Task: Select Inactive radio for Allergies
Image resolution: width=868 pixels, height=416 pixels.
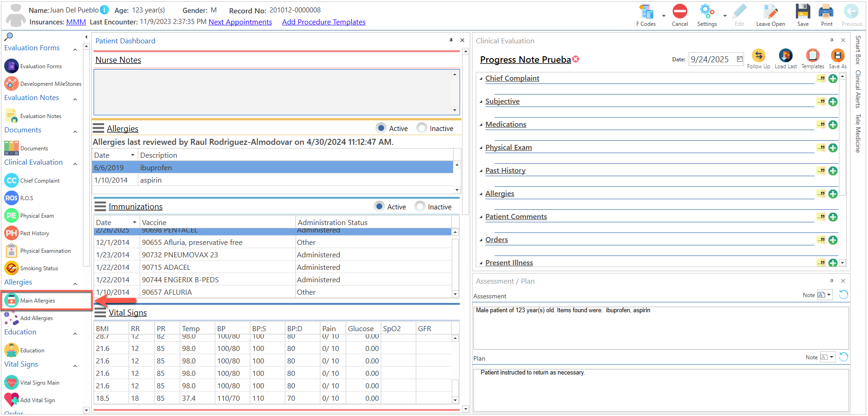Action: pyautogui.click(x=421, y=128)
